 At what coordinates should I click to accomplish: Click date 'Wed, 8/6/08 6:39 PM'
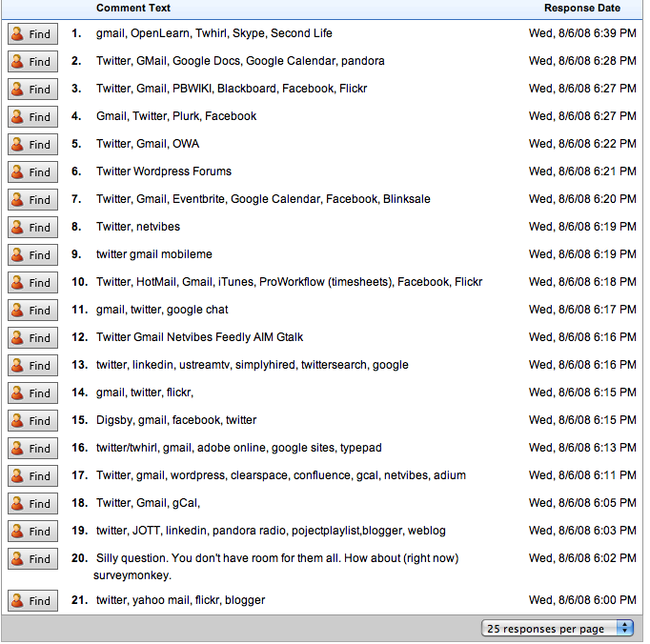click(x=582, y=33)
